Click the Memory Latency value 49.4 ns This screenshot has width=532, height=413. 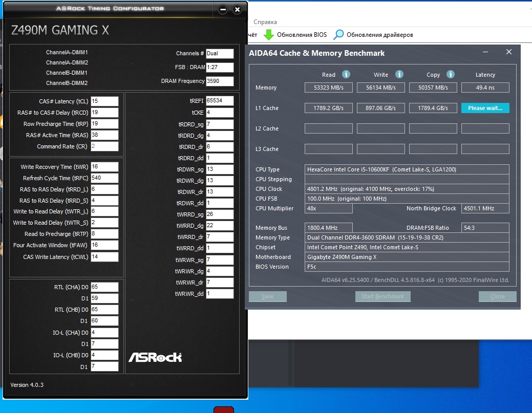click(485, 88)
